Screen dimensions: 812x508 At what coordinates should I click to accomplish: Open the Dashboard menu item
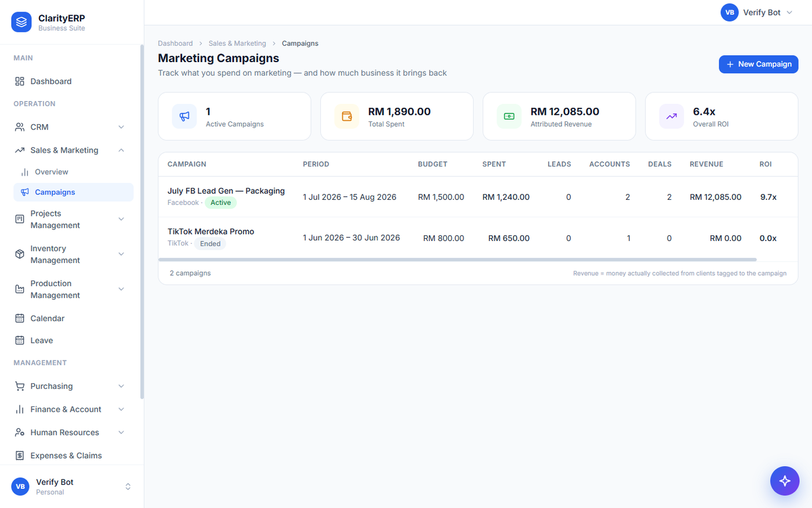point(74,81)
